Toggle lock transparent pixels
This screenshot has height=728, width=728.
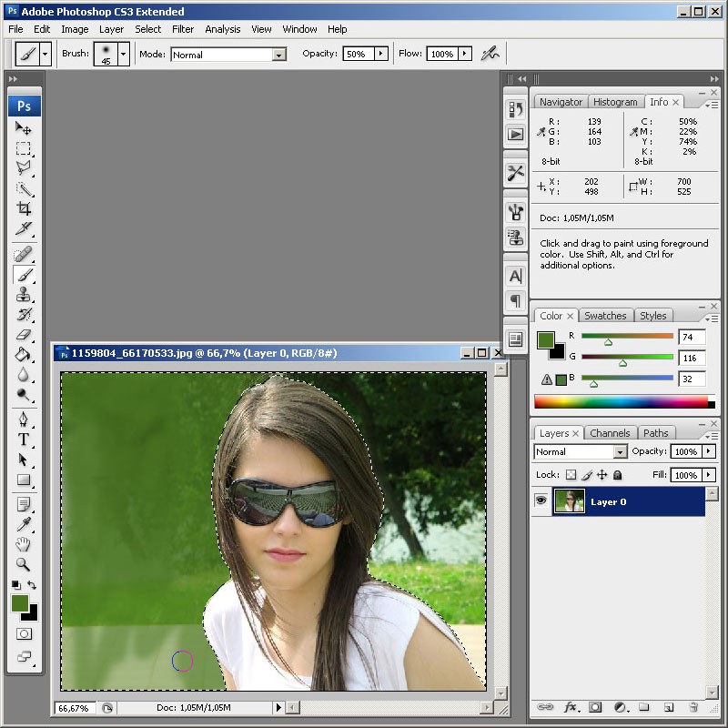(x=571, y=475)
